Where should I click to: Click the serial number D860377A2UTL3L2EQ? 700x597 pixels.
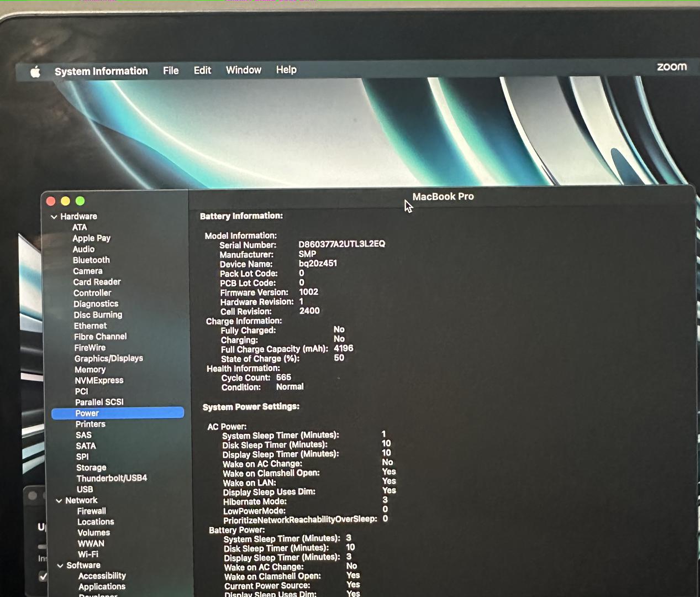[x=342, y=244]
